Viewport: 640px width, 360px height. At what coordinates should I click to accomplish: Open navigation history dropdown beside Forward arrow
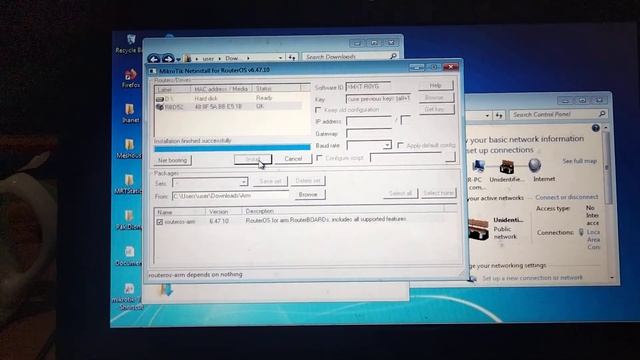click(x=178, y=60)
